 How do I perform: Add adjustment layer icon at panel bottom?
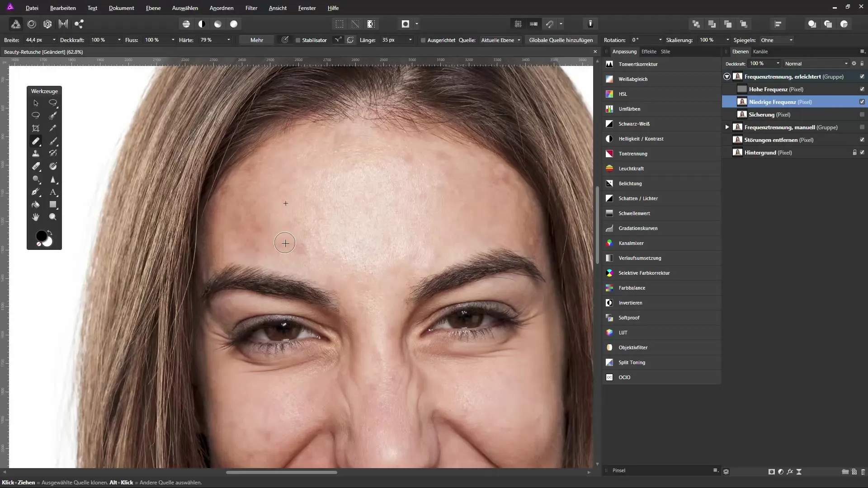pyautogui.click(x=781, y=471)
